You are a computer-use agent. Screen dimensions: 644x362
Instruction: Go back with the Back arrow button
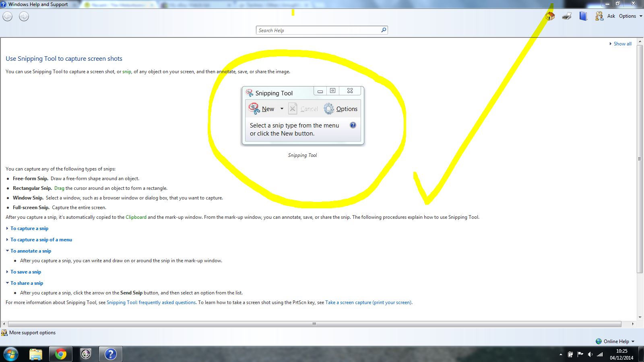pos(8,16)
